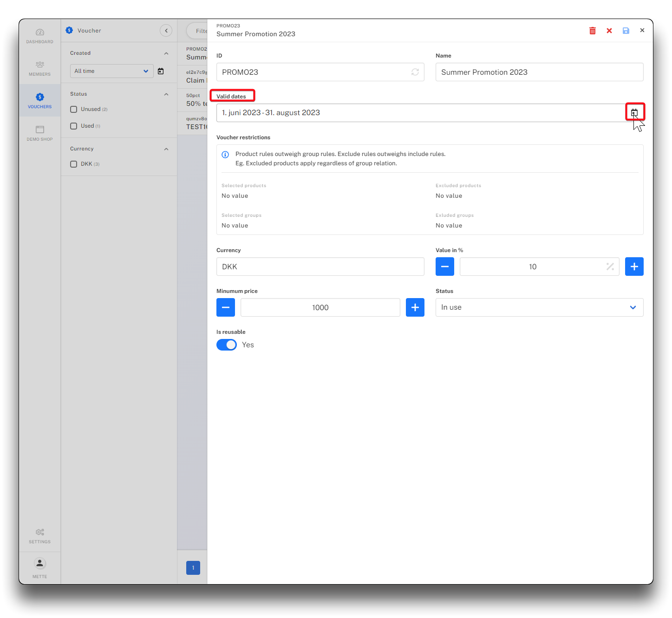This screenshot has width=672, height=618.
Task: Decrease Minimum price with minus button
Action: (226, 307)
